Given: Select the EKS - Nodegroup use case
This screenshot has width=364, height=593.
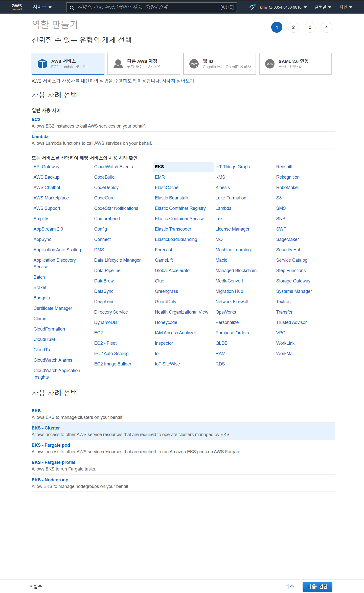Looking at the screenshot, I should tap(183, 483).
